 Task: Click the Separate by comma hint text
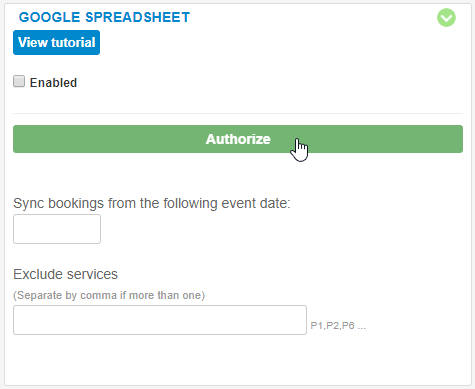[x=109, y=295]
